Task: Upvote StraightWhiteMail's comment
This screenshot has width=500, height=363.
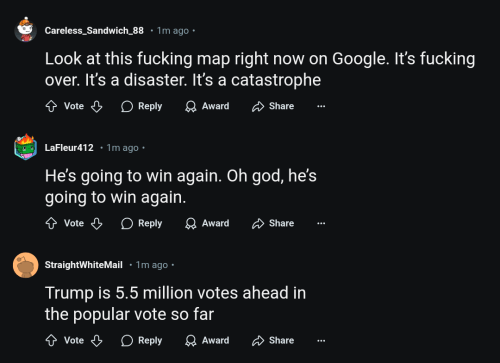Action: [51, 341]
